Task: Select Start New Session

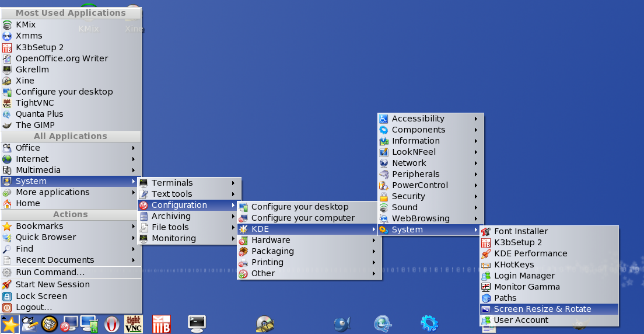Action: coord(71,284)
